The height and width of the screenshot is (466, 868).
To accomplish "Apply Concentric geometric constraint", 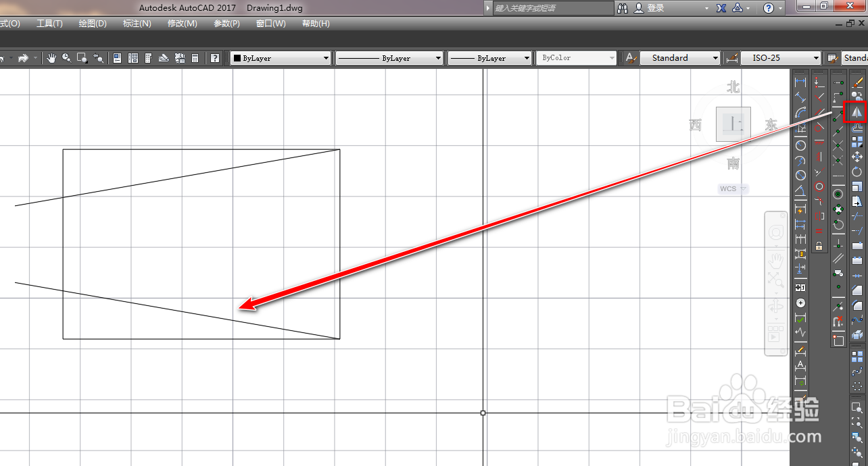I will click(819, 186).
